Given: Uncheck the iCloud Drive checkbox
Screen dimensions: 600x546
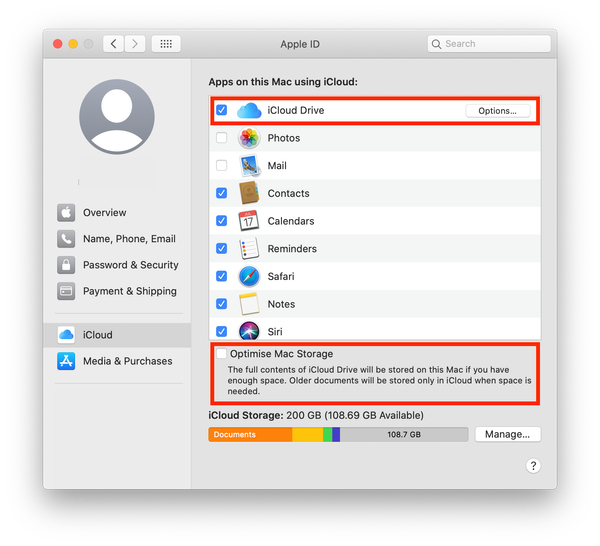Looking at the screenshot, I should pos(222,110).
